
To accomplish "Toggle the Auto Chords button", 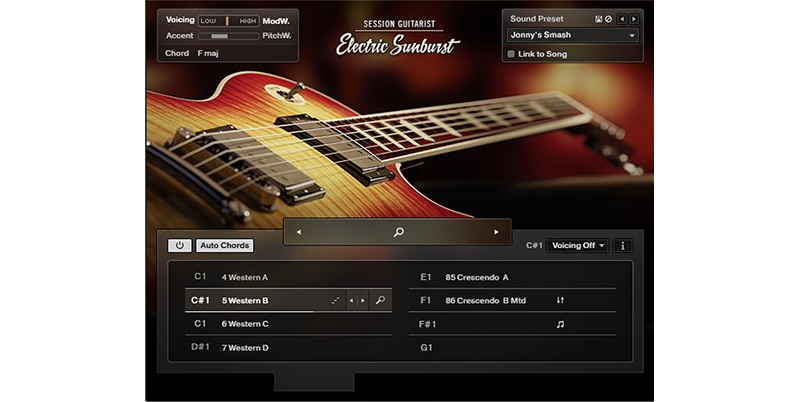I will [x=224, y=245].
